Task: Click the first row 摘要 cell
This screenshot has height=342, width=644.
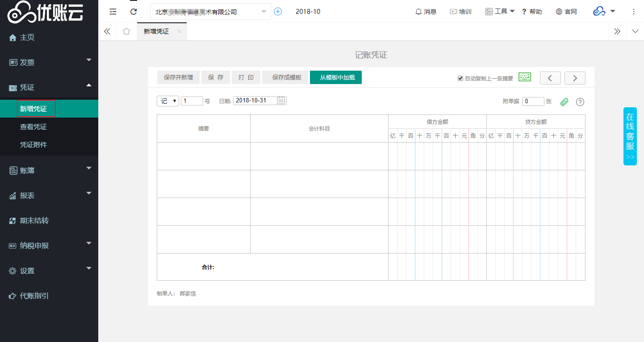Action: [204, 156]
